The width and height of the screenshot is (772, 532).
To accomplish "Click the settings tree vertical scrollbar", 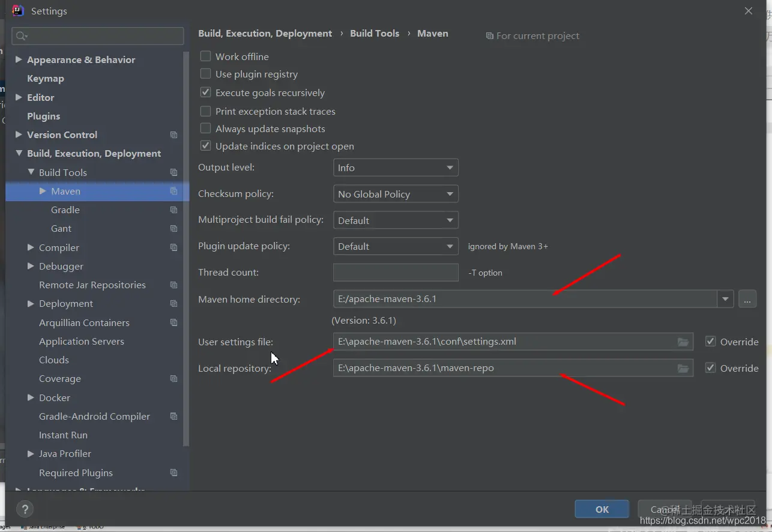I will point(187,249).
